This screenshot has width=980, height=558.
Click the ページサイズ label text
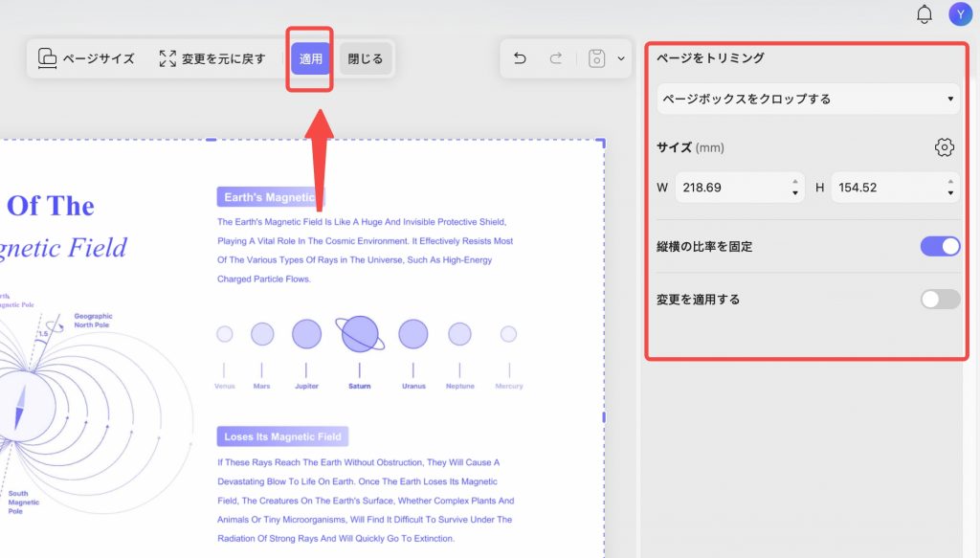99,58
